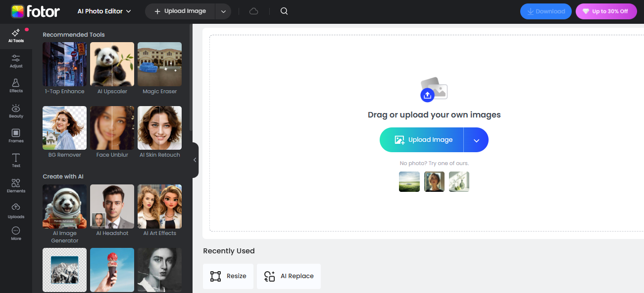The image size is (644, 293).
Task: Open the AI Photo Editor dropdown
Action: (x=104, y=10)
